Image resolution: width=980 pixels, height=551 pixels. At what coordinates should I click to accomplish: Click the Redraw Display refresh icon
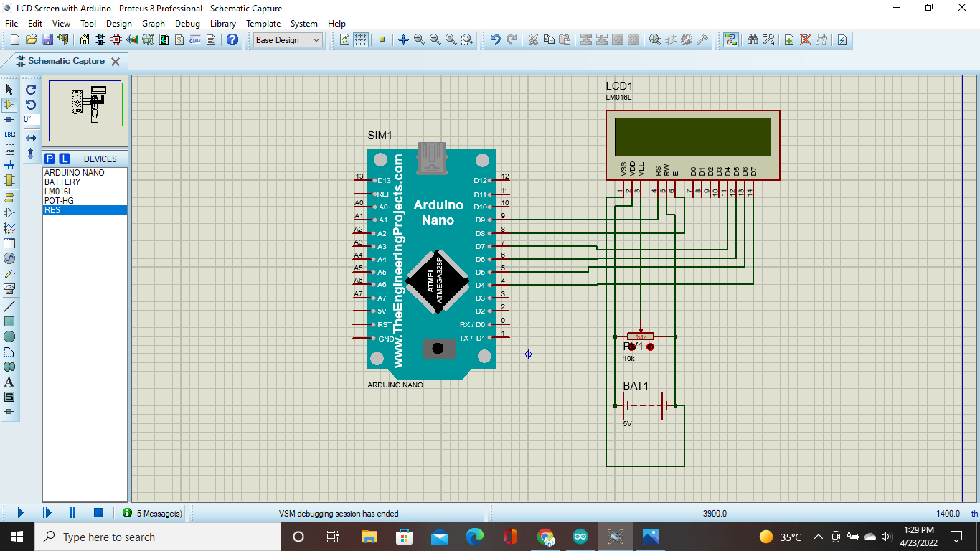[345, 40]
